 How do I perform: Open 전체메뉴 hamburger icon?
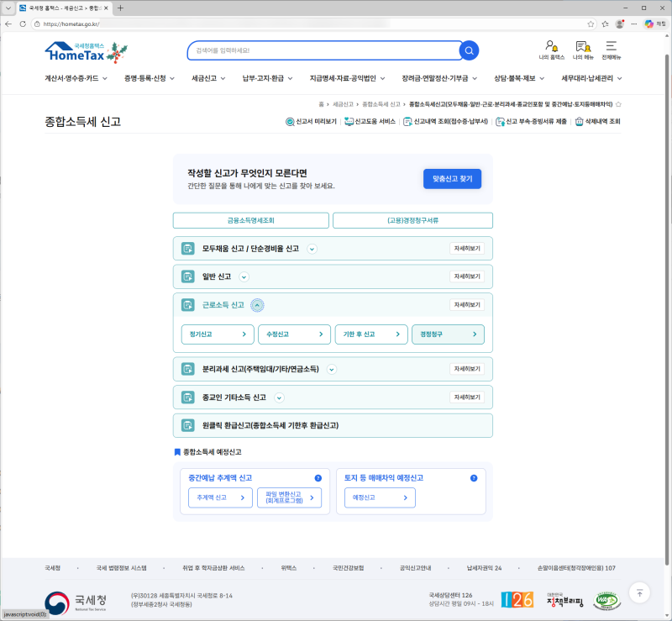(x=612, y=50)
